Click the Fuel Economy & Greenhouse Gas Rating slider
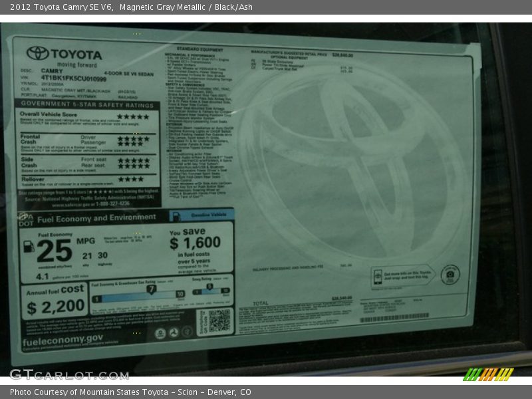The width and height of the screenshot is (532, 399). click(x=138, y=297)
